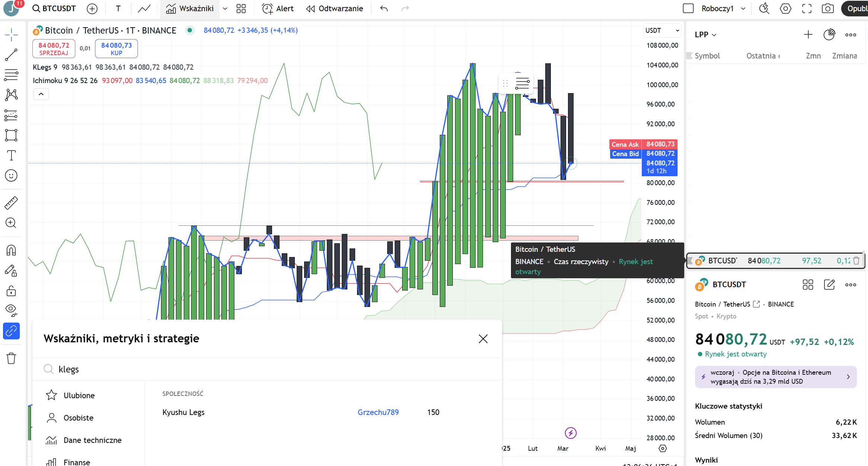Select the trend line drawing tool
Image resolution: width=868 pixels, height=466 pixels.
pos(11,55)
